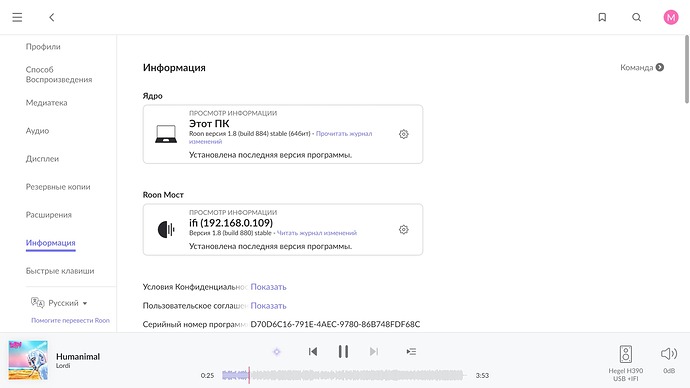Click the Humanimal track title
690x388 pixels.
[x=78, y=356]
